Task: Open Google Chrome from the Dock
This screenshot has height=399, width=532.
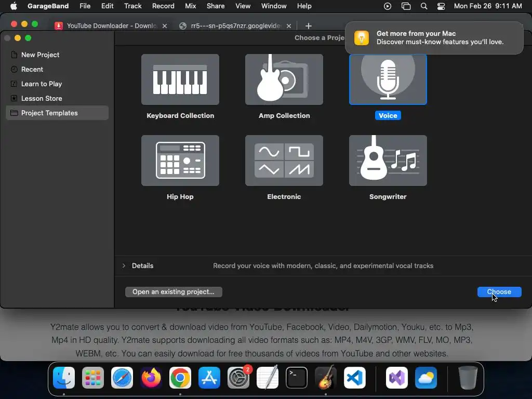Action: [180, 378]
